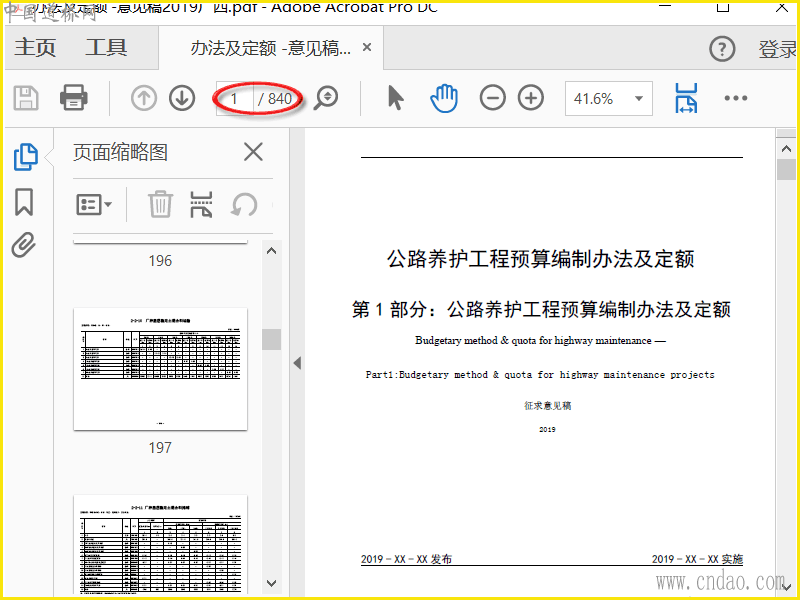Select the page 197 thumbnail
The width and height of the screenshot is (800, 600).
pyautogui.click(x=160, y=369)
